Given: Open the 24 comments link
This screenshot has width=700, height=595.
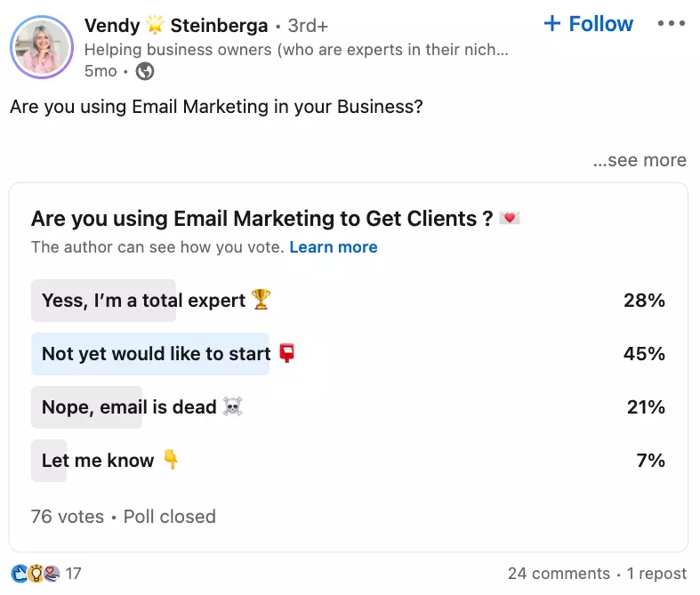Looking at the screenshot, I should [x=559, y=574].
